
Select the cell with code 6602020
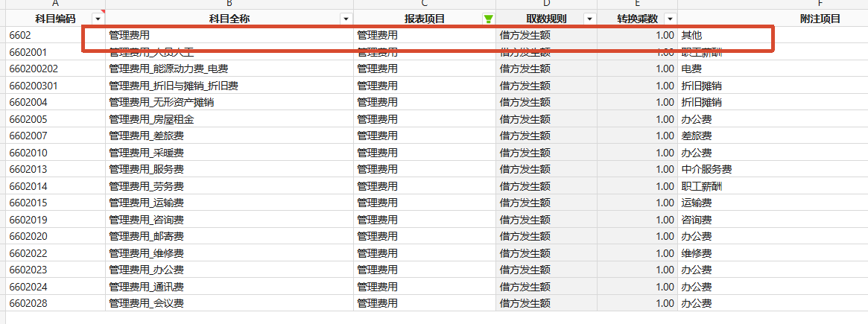(x=55, y=237)
